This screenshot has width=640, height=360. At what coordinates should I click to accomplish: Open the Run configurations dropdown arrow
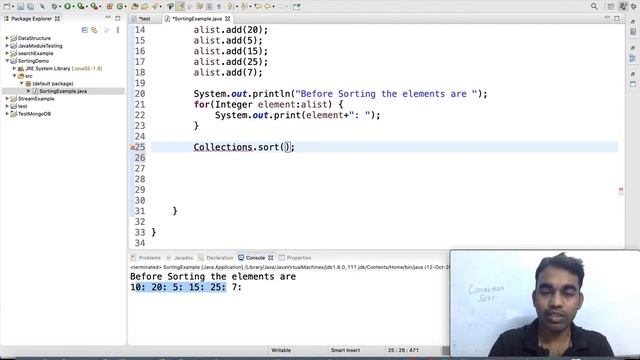pos(73,7)
